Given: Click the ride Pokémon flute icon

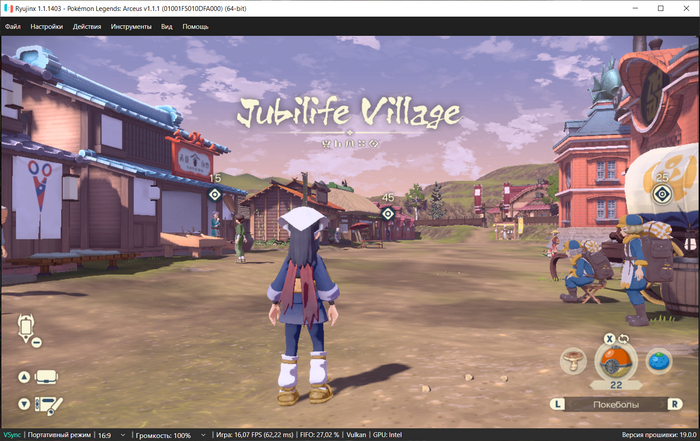Looking at the screenshot, I should point(25,327).
